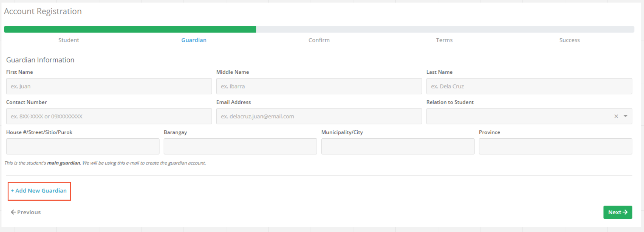This screenshot has height=232, width=644.
Task: Open the Terms step
Action: pyautogui.click(x=444, y=40)
